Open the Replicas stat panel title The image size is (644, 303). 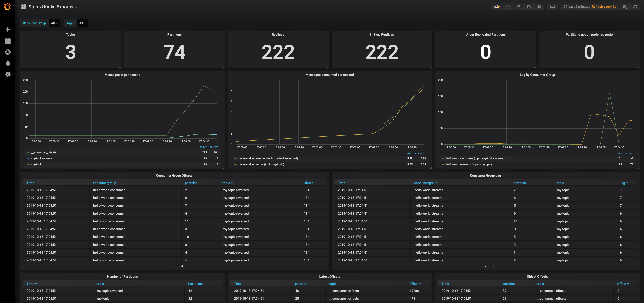coord(278,34)
